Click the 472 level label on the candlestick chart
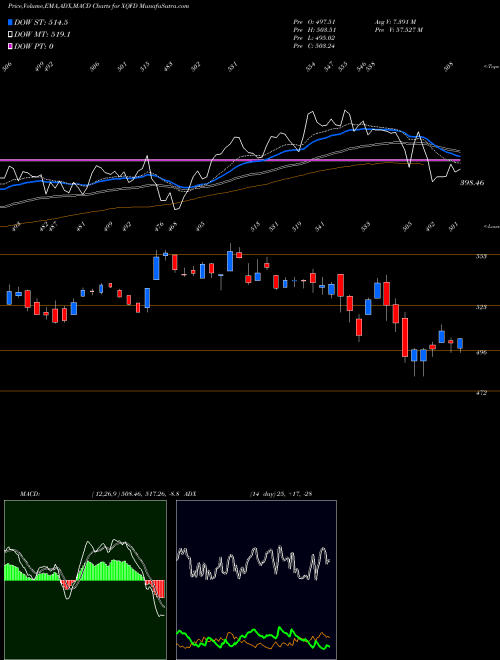500x660 pixels. [481, 393]
